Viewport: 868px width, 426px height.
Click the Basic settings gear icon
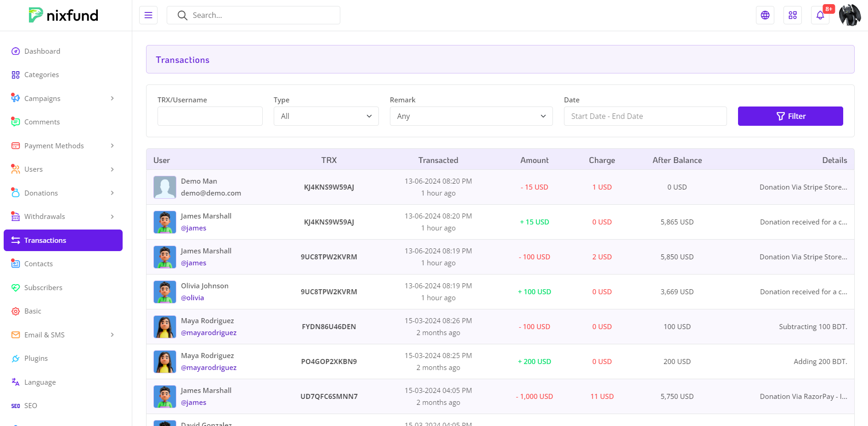[16, 311]
